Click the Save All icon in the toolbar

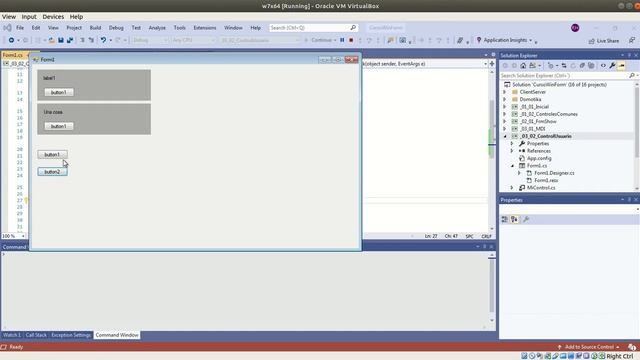pos(70,40)
